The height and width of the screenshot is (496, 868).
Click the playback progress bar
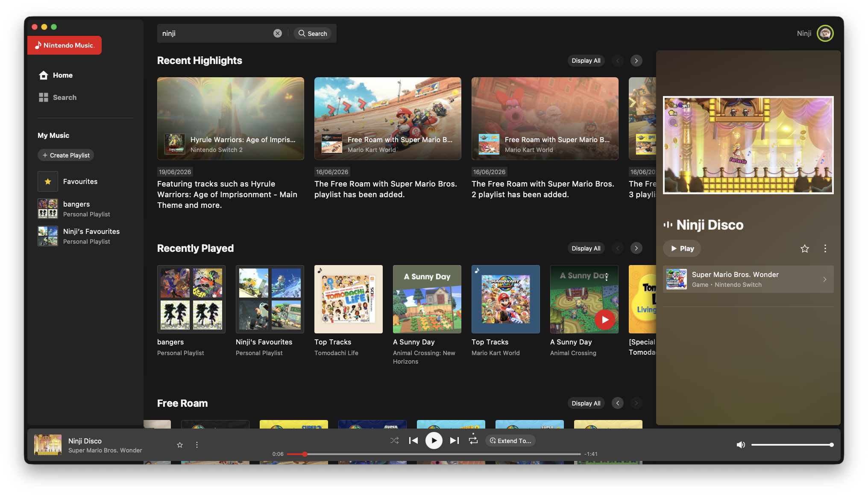point(434,454)
